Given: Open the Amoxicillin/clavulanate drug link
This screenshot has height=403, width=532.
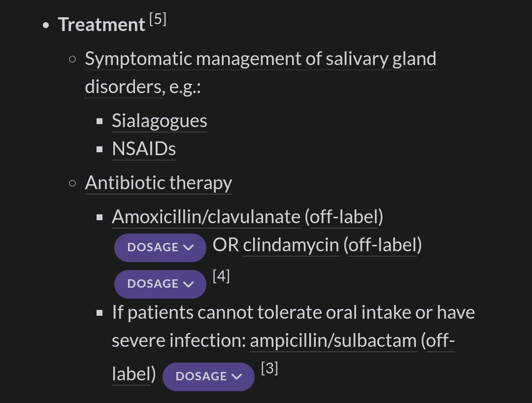Looking at the screenshot, I should tap(206, 217).
